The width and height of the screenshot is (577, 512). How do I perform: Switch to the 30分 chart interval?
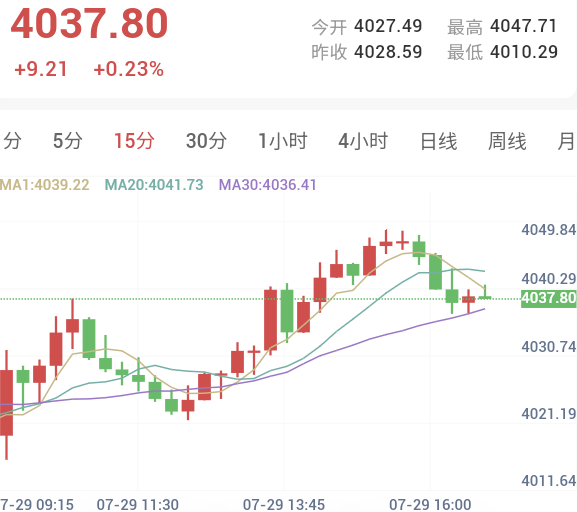point(206,141)
